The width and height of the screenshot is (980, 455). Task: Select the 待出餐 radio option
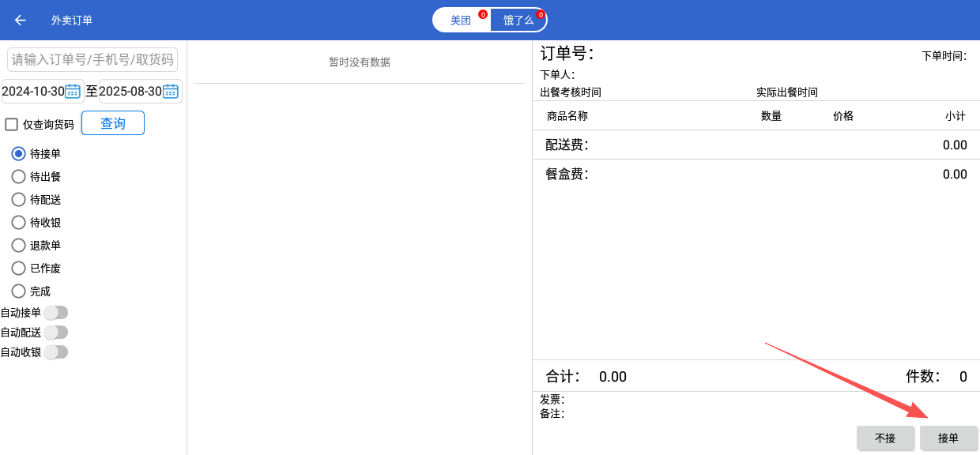[19, 177]
